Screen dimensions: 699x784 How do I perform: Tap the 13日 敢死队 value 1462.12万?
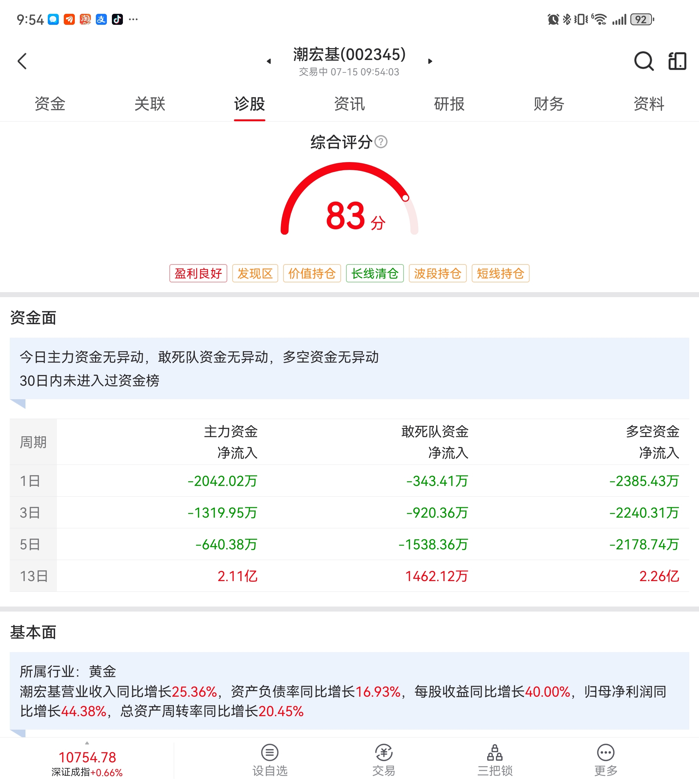[437, 576]
